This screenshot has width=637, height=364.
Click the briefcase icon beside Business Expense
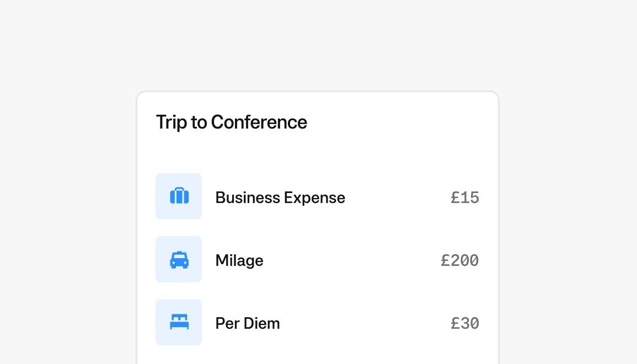coord(179,196)
